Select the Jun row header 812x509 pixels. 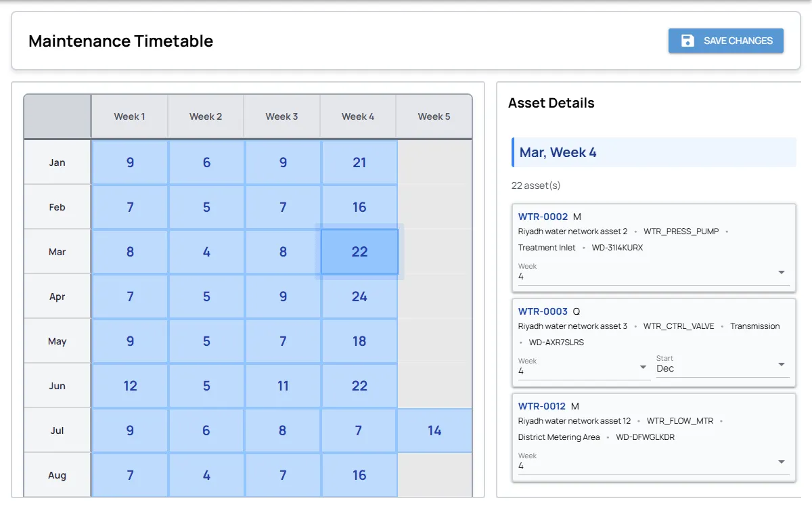tap(58, 386)
